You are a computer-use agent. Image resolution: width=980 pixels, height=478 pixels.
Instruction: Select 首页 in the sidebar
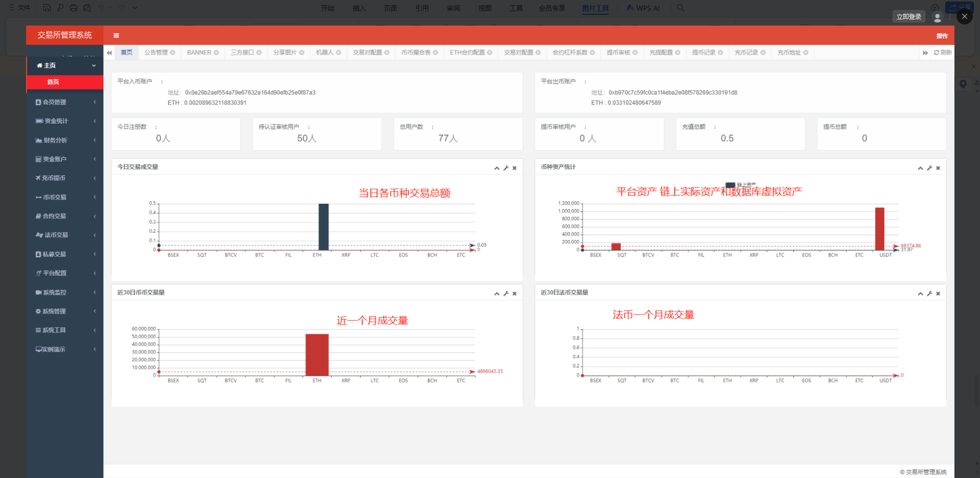pos(65,82)
